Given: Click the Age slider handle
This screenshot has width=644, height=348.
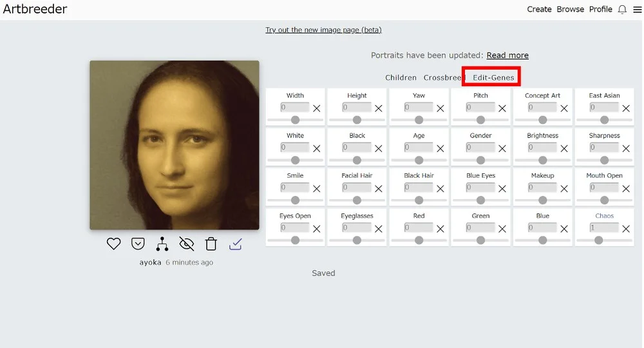Looking at the screenshot, I should click(x=419, y=160).
